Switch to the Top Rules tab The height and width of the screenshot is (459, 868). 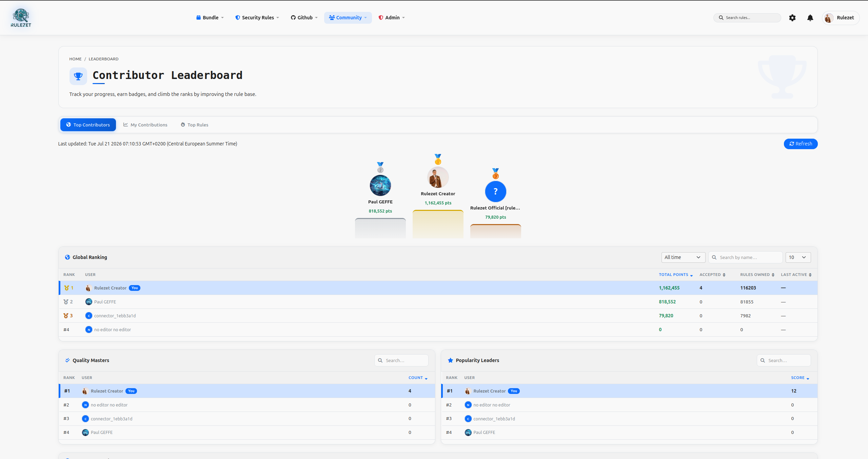tap(195, 125)
